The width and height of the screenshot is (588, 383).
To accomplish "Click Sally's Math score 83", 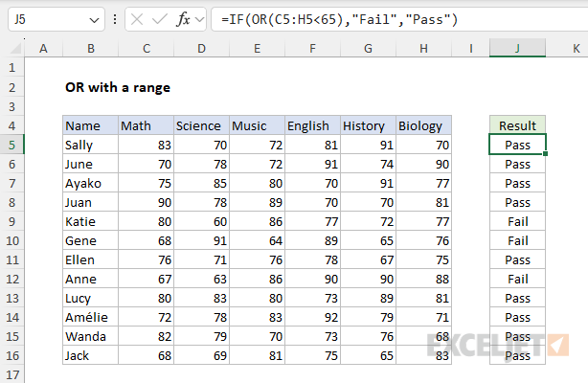I will pos(146,145).
